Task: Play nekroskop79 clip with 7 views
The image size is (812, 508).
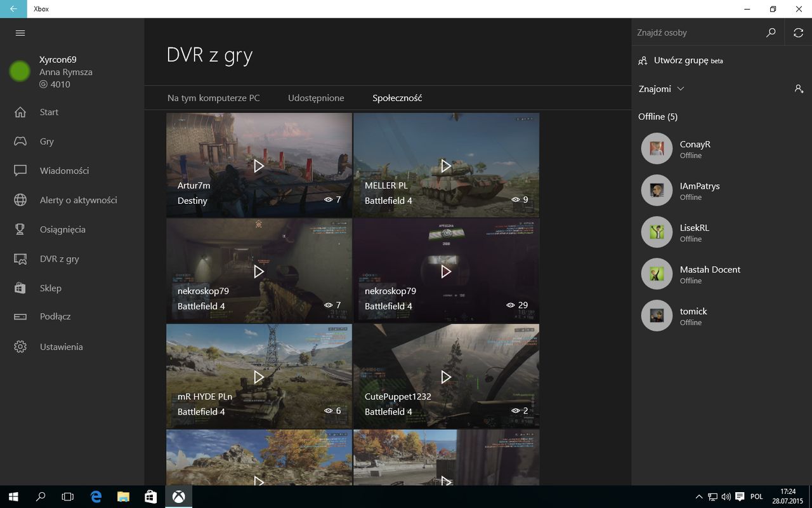Action: 259,271
